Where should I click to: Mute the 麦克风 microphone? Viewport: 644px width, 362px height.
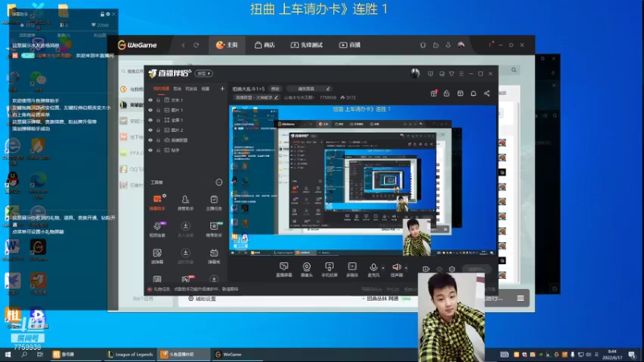(374, 269)
